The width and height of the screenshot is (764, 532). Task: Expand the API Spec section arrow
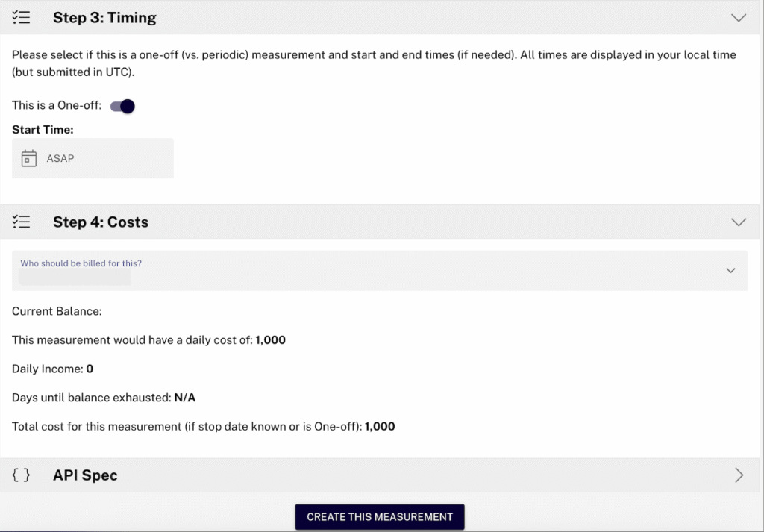(x=739, y=475)
